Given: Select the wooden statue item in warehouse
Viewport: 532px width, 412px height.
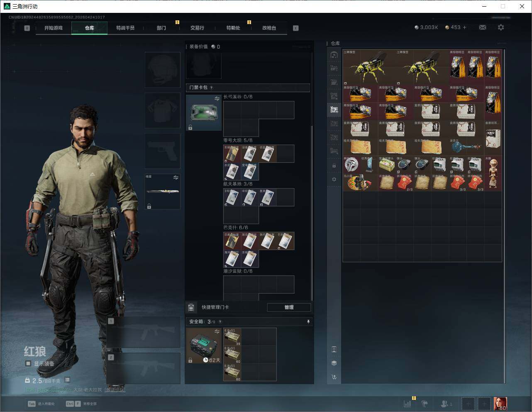Looking at the screenshot, I should tap(493, 174).
